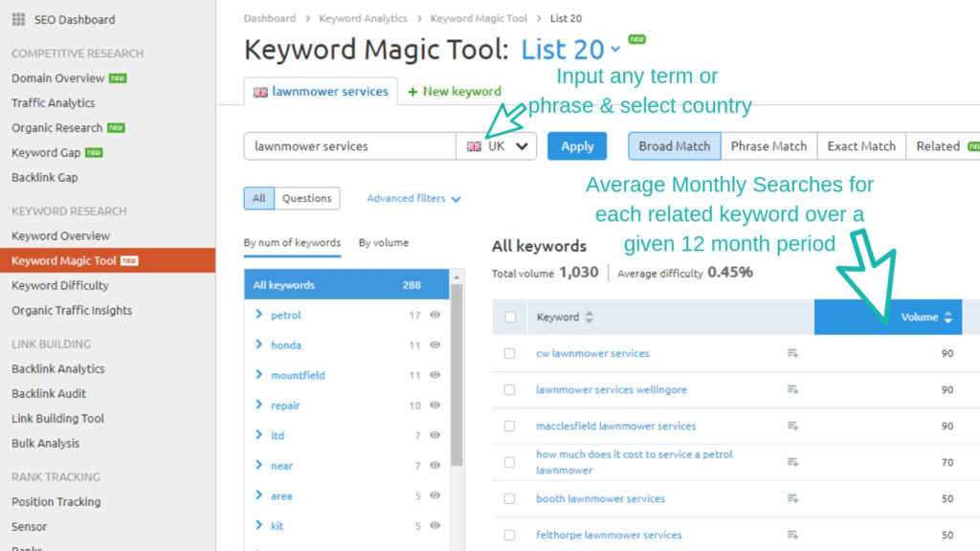Check the 'felthorpe lawnmower services' row
This screenshot has width=980, height=551.
pos(509,534)
